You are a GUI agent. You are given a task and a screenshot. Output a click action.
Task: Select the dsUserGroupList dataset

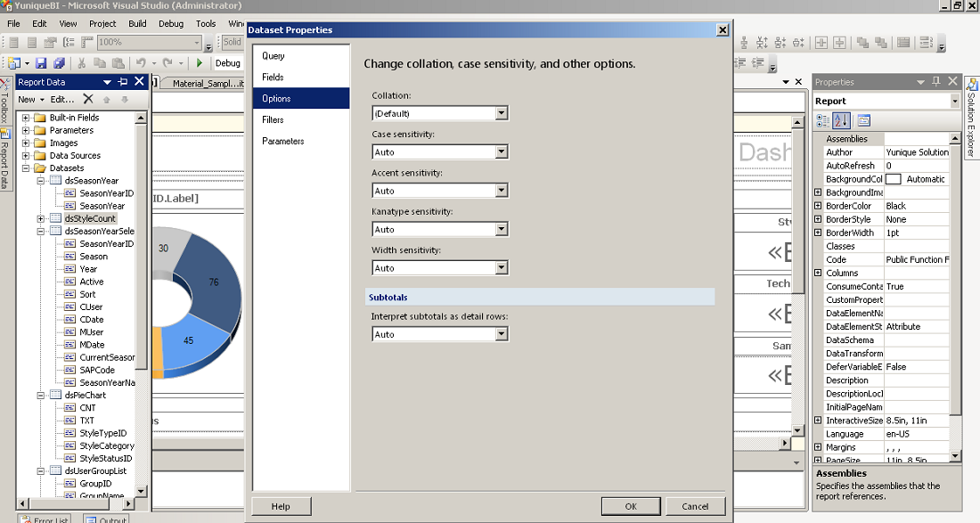[95, 471]
